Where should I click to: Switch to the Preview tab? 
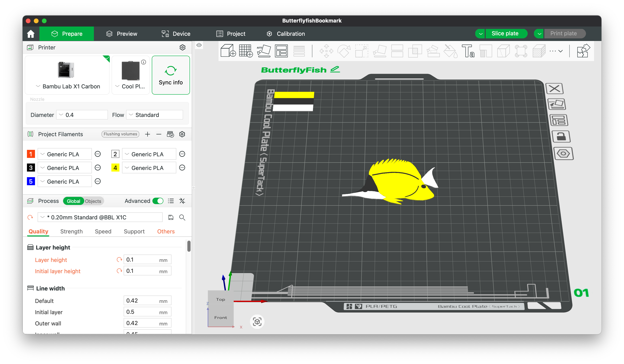pos(122,34)
